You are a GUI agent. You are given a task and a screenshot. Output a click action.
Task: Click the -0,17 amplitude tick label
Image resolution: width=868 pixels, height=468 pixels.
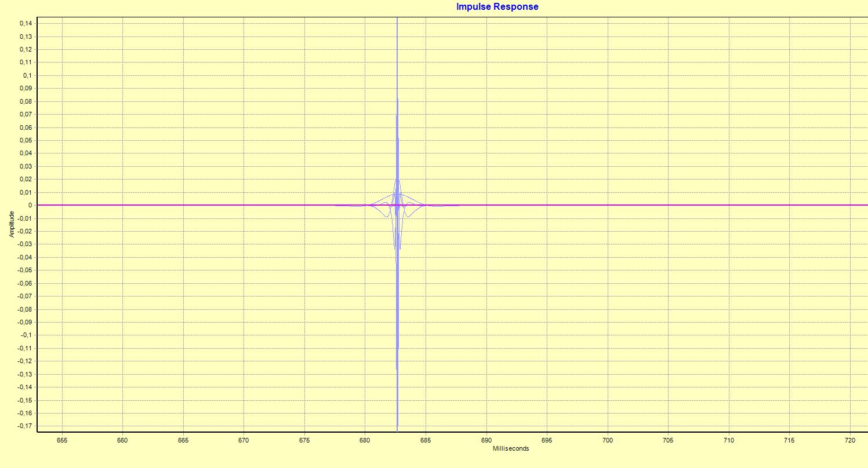click(x=24, y=426)
